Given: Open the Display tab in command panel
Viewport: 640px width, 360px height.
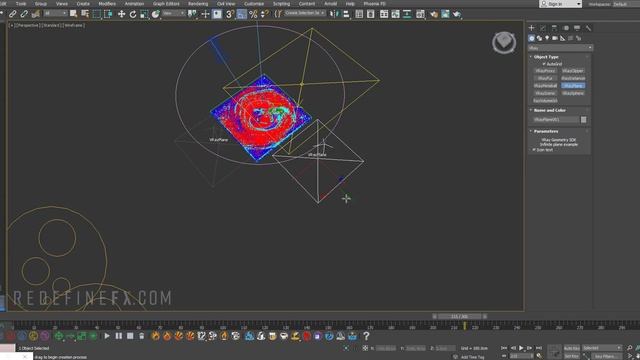Looking at the screenshot, I should pos(577,28).
